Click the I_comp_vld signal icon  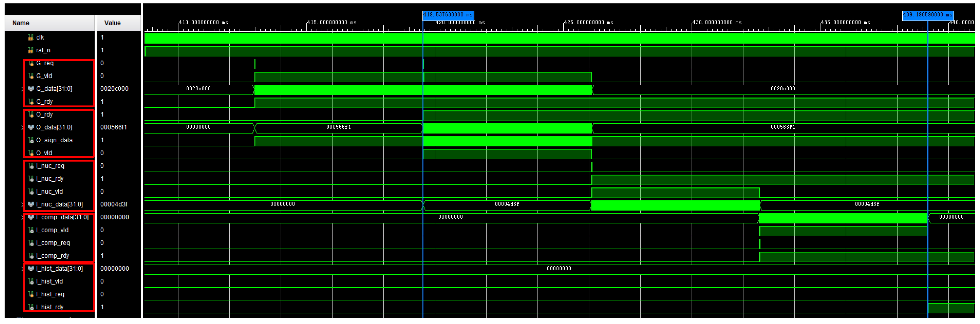coord(31,230)
